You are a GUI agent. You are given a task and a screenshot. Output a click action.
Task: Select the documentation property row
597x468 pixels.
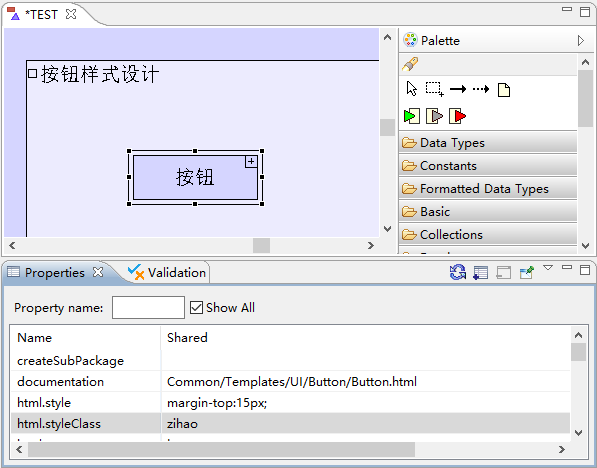pyautogui.click(x=291, y=382)
